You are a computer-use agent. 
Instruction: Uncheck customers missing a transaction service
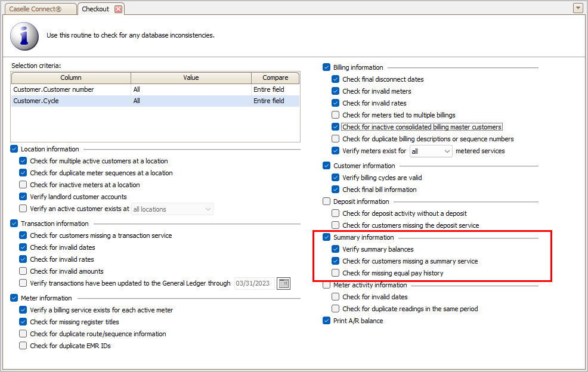(x=23, y=235)
